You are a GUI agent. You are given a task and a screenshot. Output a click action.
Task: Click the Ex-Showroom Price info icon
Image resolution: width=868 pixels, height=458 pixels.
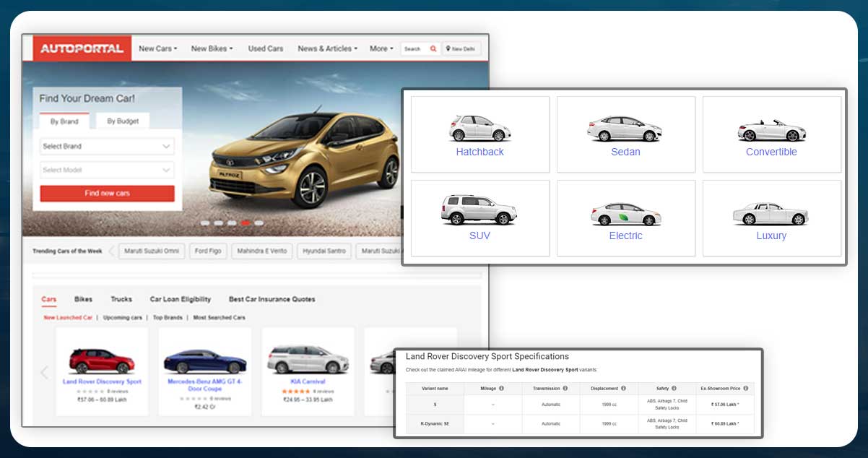point(745,388)
